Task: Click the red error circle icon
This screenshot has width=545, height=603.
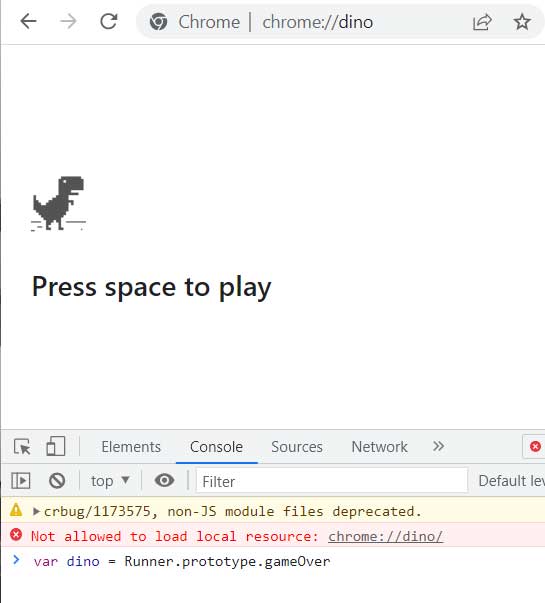Action: (16, 535)
